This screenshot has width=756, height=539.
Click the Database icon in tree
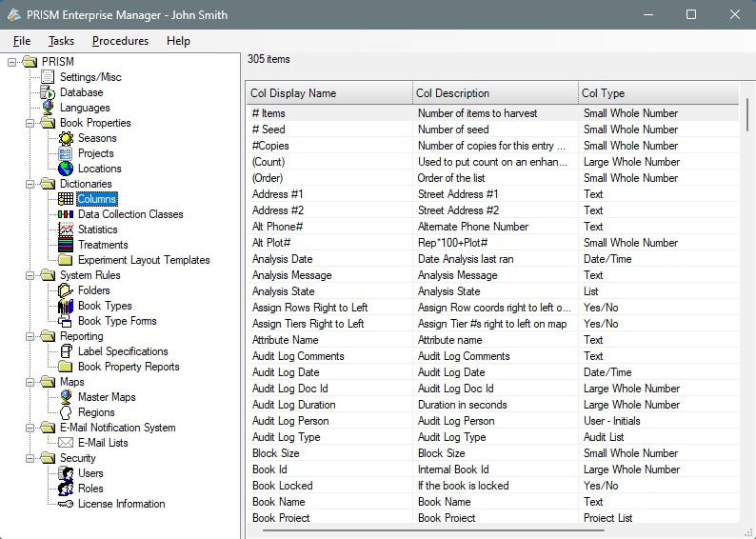(48, 92)
